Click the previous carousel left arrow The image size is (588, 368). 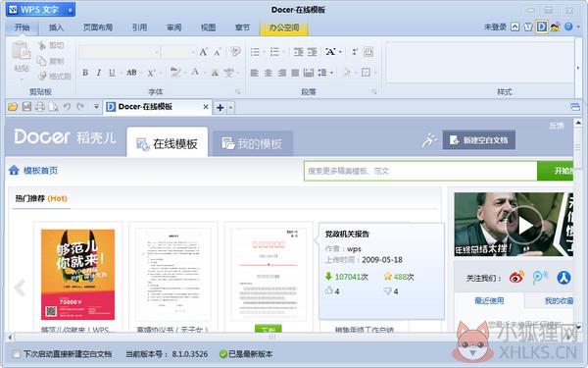point(20,288)
